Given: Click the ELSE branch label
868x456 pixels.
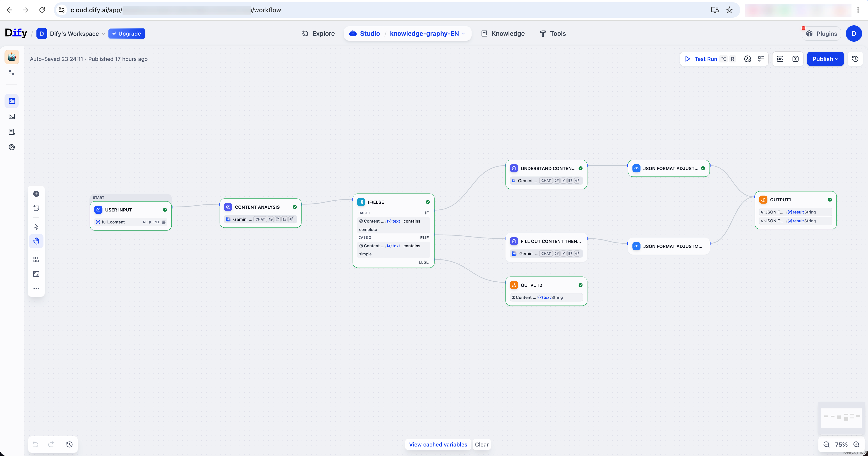Looking at the screenshot, I should [423, 262].
